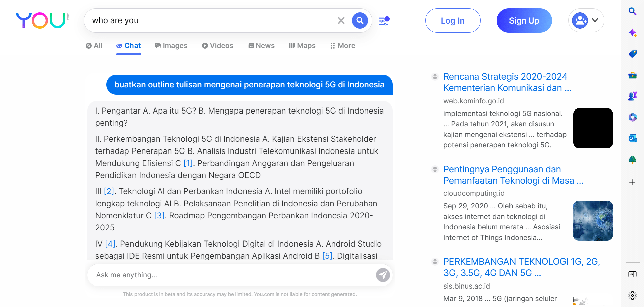Viewport: 644px width, 307px height.
Task: Click the send arrow in the chat input
Action: tap(383, 275)
